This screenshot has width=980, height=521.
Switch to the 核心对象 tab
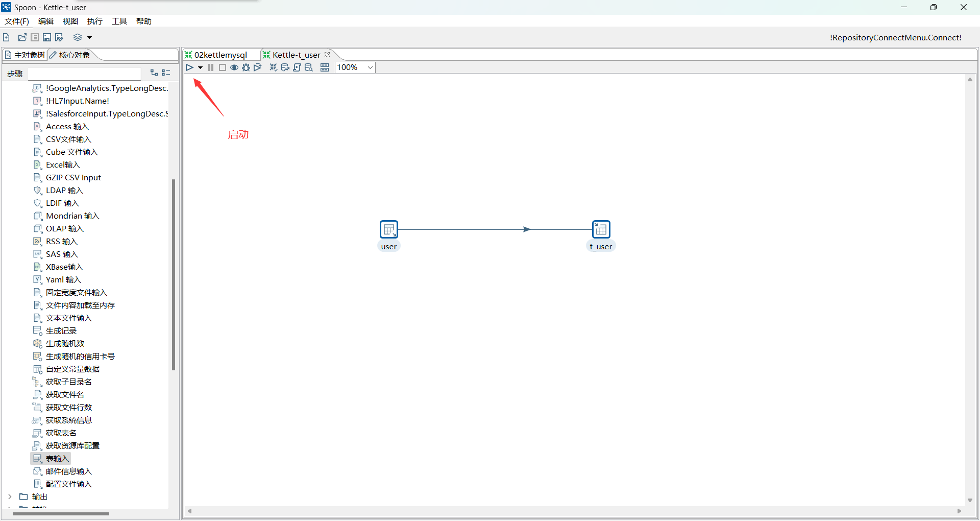[70, 55]
